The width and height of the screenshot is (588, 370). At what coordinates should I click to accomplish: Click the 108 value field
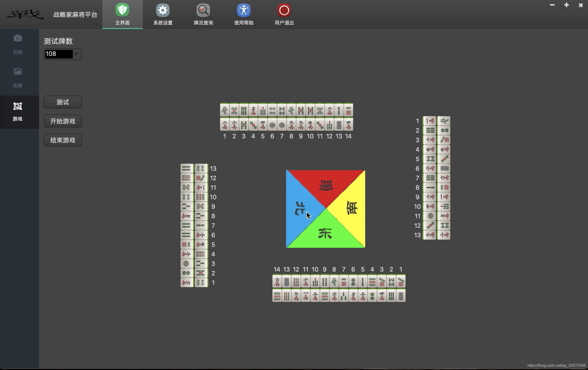click(x=59, y=54)
